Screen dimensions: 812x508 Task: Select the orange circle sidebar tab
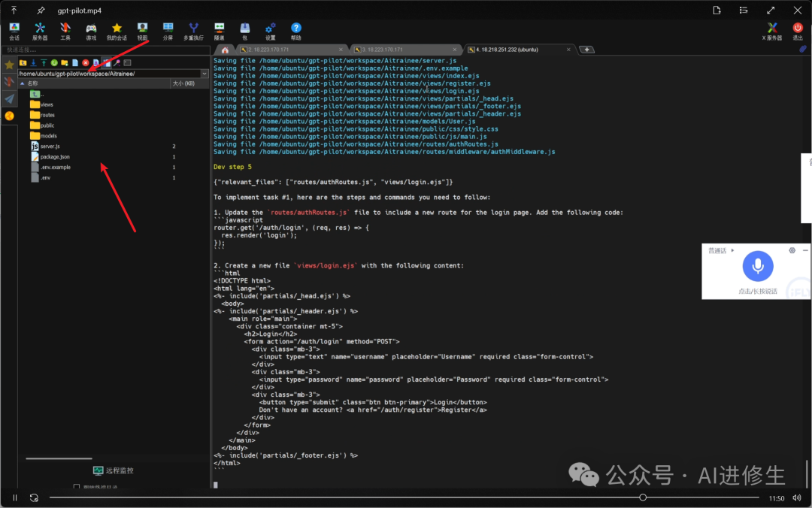tap(9, 116)
